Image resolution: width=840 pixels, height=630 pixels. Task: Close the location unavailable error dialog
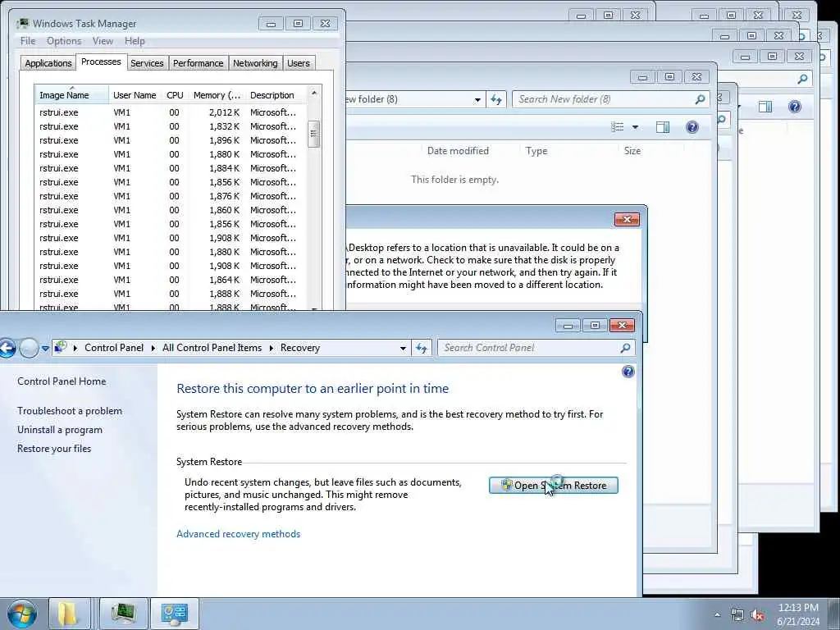tap(627, 220)
